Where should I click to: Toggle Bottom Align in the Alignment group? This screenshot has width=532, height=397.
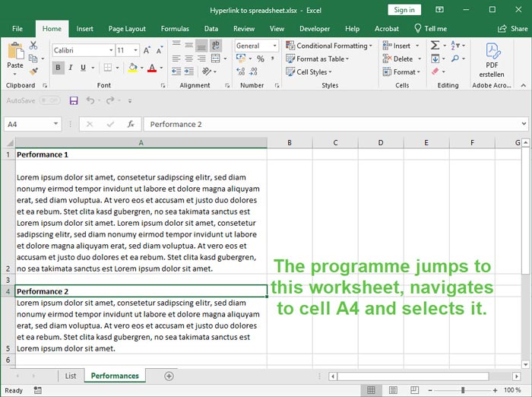pyautogui.click(x=201, y=45)
